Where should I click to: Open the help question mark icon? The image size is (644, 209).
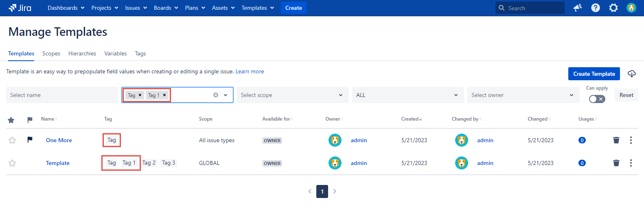tap(596, 8)
